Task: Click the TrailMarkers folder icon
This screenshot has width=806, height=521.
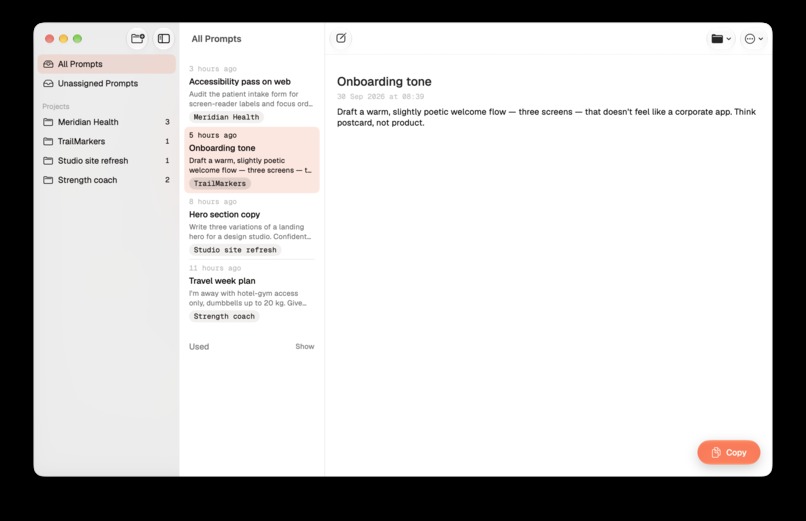Action: point(48,141)
